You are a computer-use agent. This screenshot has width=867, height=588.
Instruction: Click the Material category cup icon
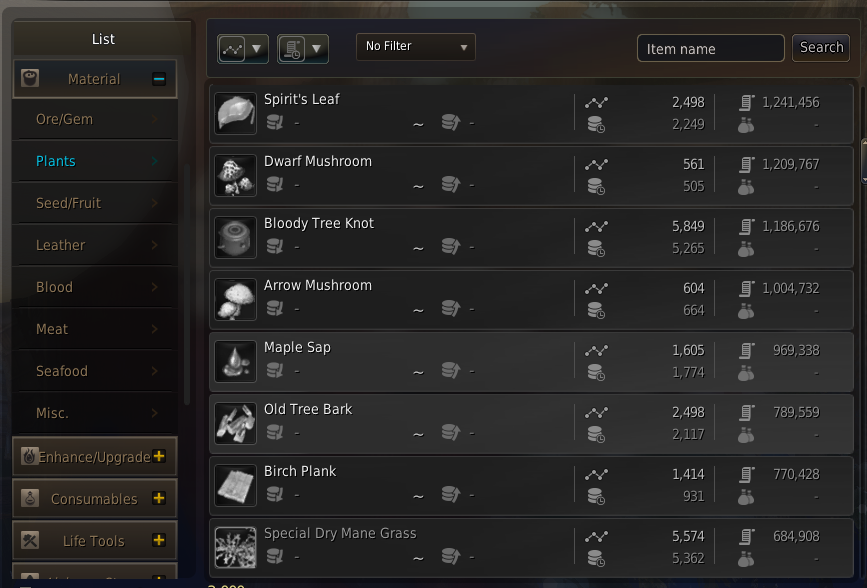pos(30,79)
